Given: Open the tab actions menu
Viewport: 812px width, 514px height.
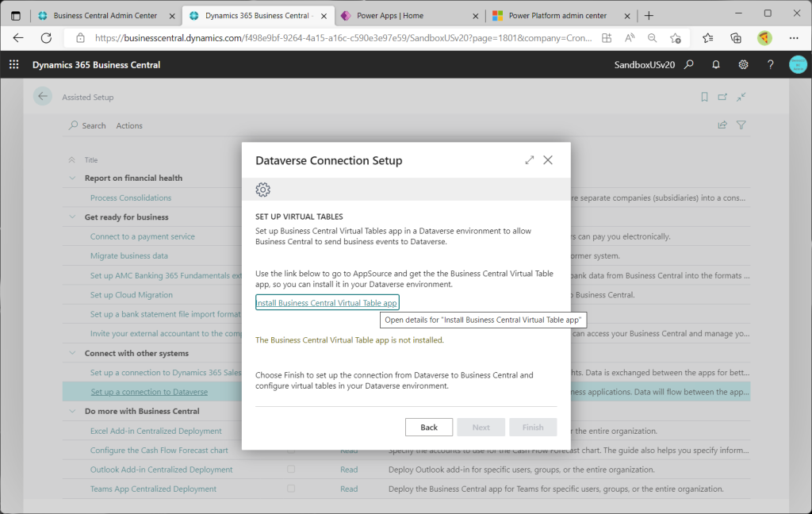Looking at the screenshot, I should (16, 16).
